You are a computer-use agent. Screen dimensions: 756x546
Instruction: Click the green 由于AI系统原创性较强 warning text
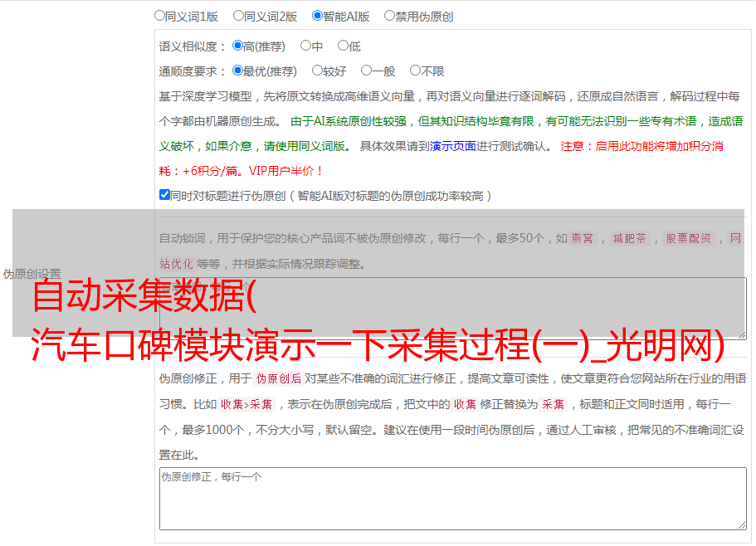point(451,134)
